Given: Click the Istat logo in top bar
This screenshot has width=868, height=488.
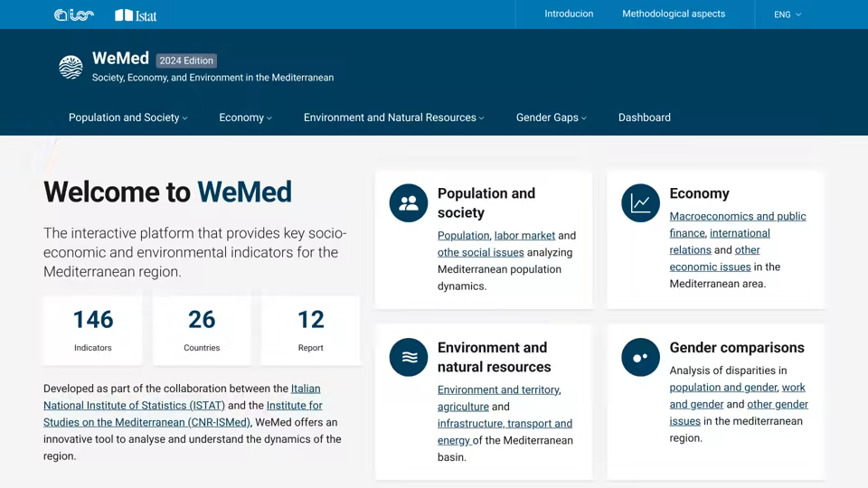Looking at the screenshot, I should click(136, 15).
